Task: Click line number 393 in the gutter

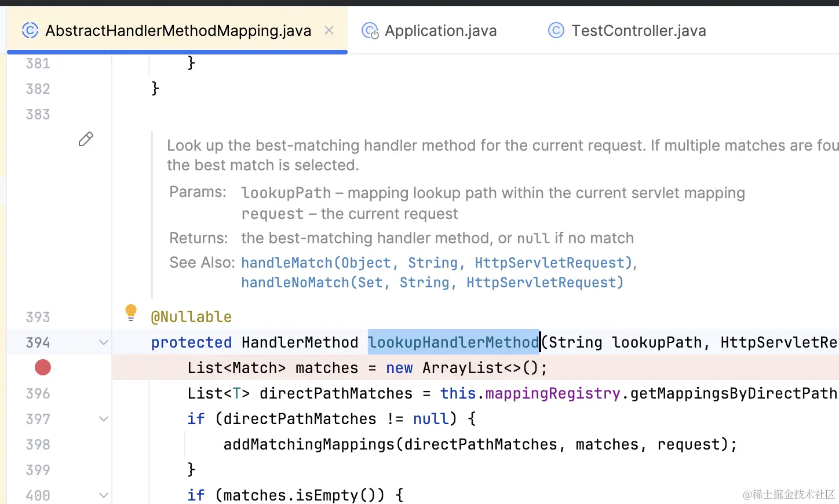Action: [x=38, y=317]
